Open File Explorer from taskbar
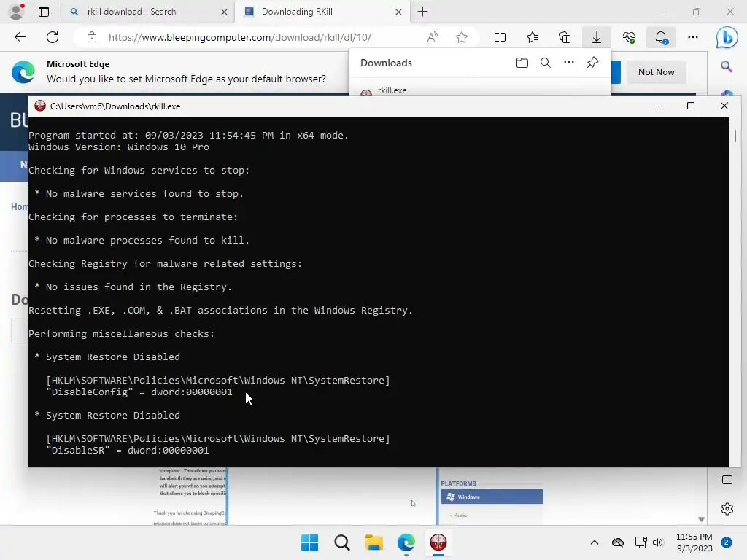 (374, 542)
